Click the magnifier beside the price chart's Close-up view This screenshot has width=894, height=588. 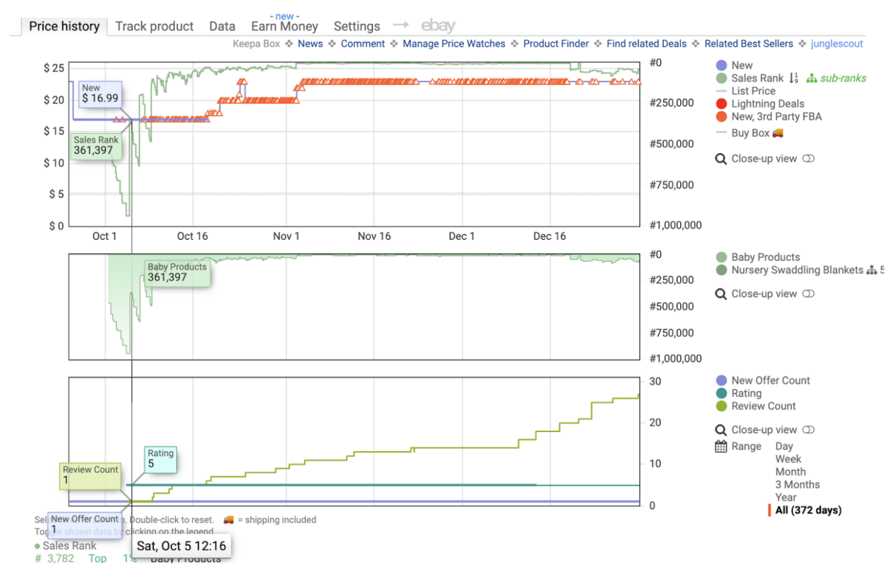pyautogui.click(x=721, y=159)
